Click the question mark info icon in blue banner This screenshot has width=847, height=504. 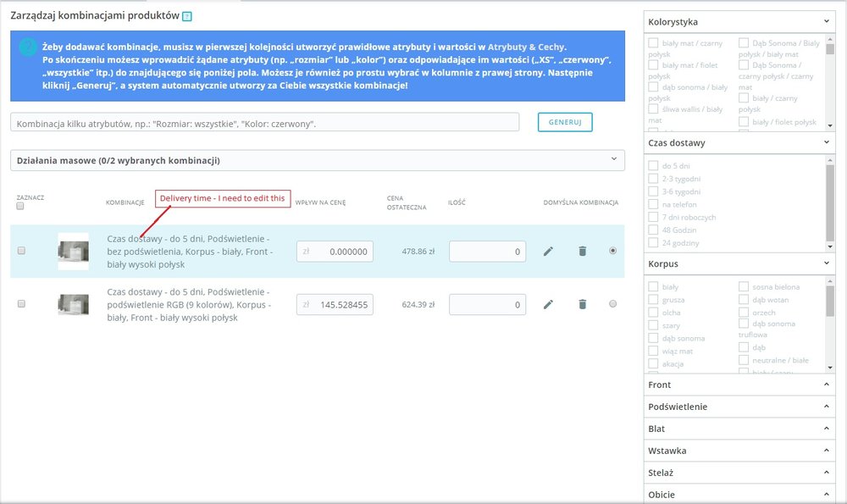click(28, 47)
